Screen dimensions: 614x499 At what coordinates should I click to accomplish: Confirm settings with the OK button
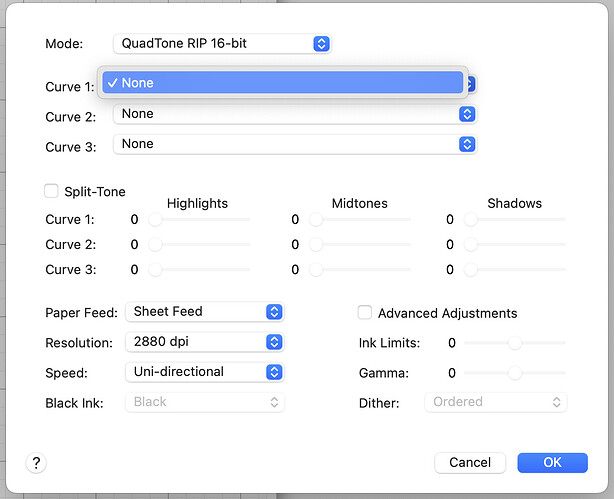[x=552, y=463]
